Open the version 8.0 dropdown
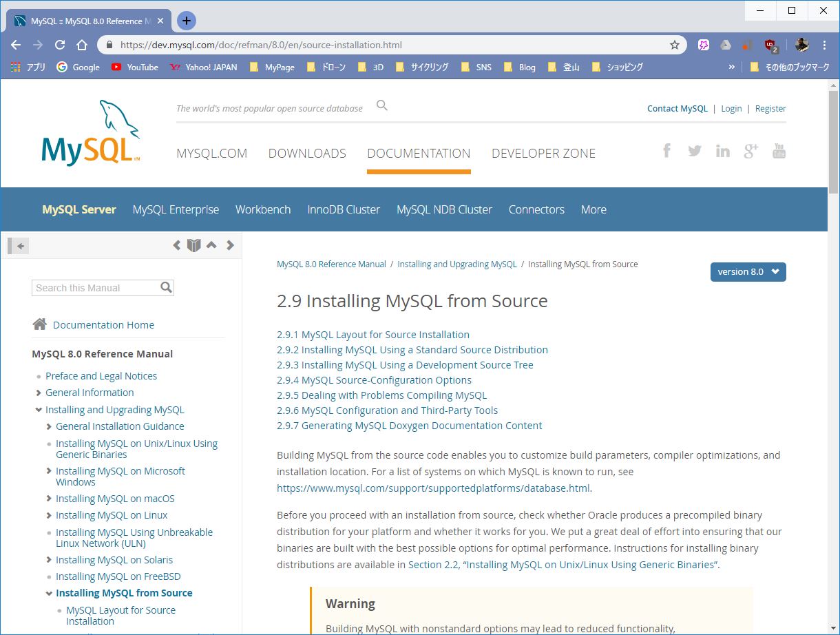This screenshot has width=840, height=635. click(x=748, y=272)
